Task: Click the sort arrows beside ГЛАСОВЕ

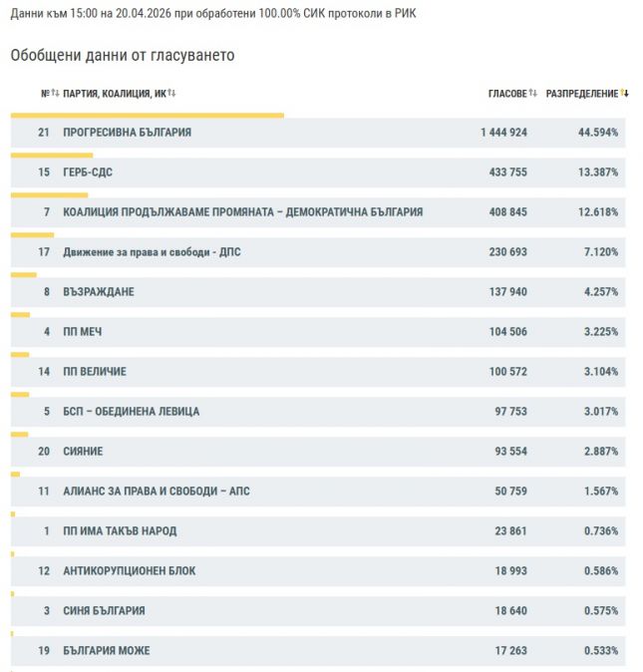Action: coord(533,94)
